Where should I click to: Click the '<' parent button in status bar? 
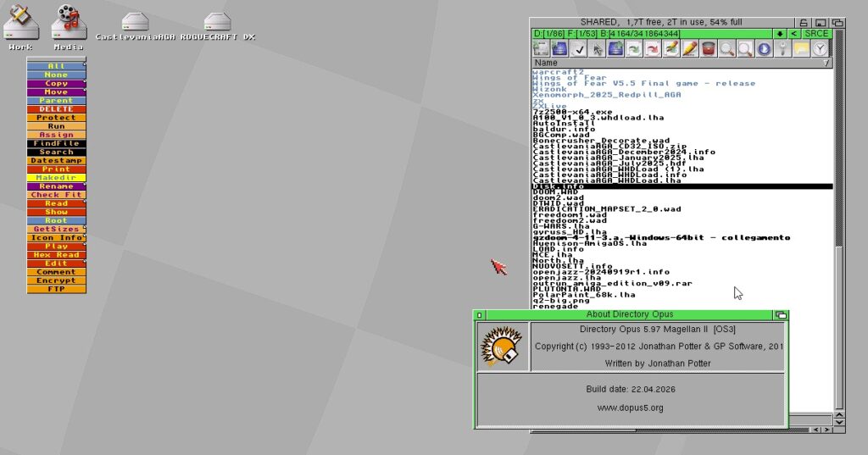pyautogui.click(x=793, y=33)
